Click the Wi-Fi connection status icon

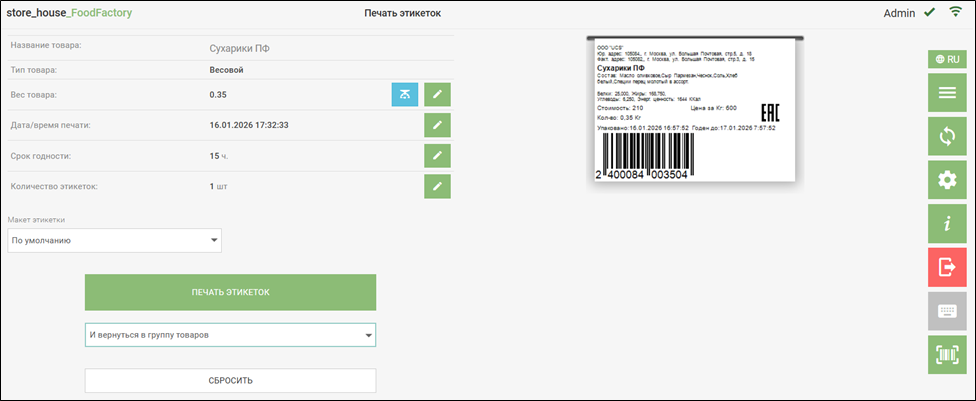pyautogui.click(x=955, y=13)
